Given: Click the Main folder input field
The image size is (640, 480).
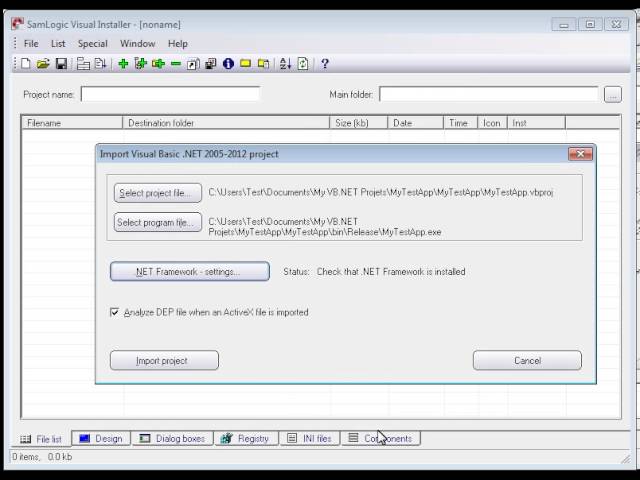Looking at the screenshot, I should pos(489,94).
